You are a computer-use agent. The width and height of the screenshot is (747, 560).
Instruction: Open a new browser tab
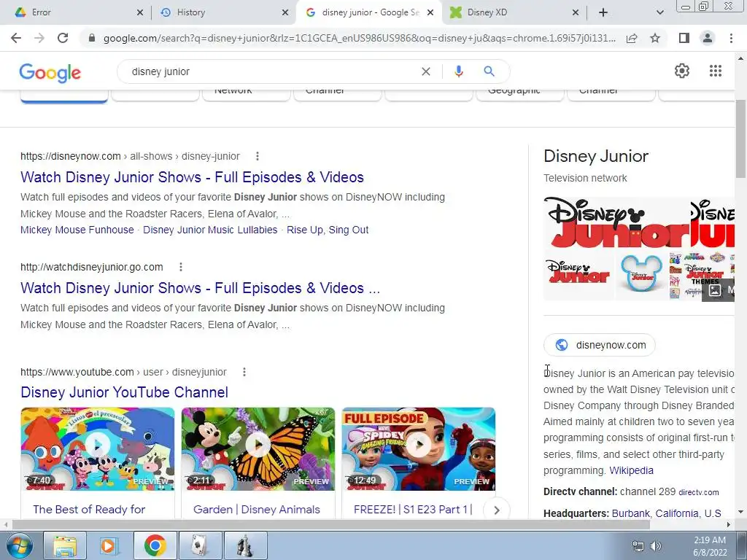coord(603,12)
